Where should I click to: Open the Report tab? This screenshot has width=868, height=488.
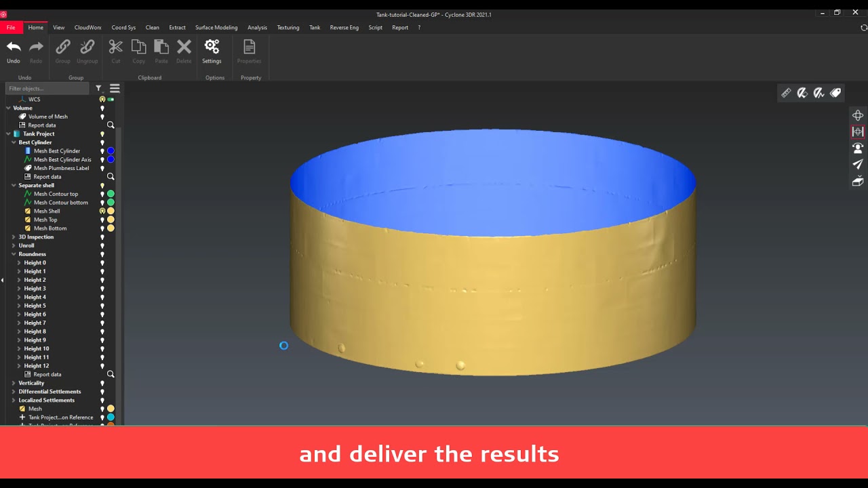(x=400, y=28)
